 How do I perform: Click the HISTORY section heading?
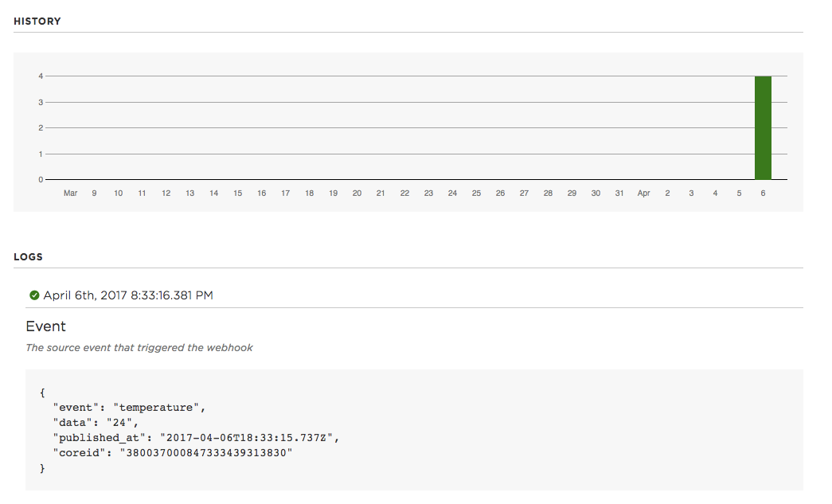point(37,21)
